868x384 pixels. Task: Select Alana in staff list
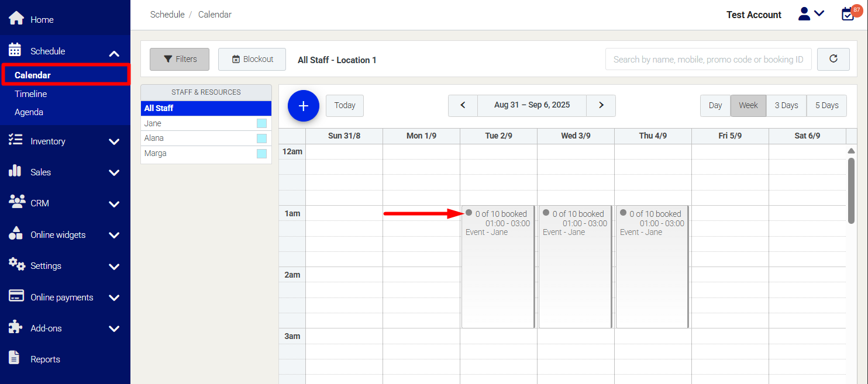[x=206, y=138]
